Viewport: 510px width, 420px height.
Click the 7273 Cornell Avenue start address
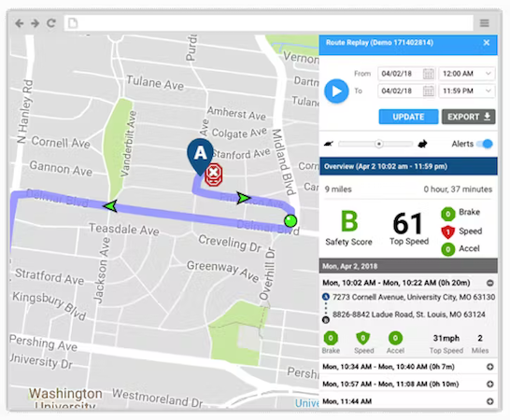tap(414, 297)
